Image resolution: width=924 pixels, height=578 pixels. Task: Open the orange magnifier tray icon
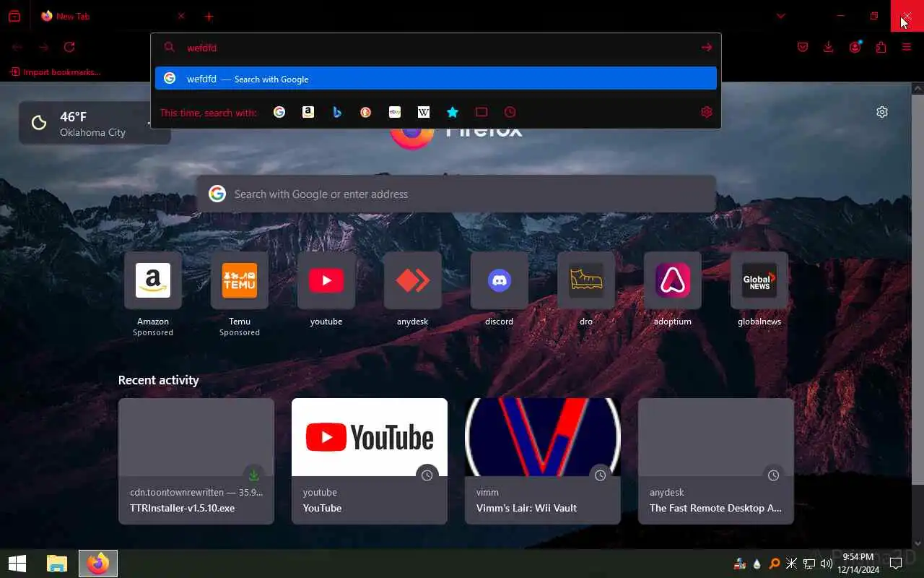(x=775, y=564)
